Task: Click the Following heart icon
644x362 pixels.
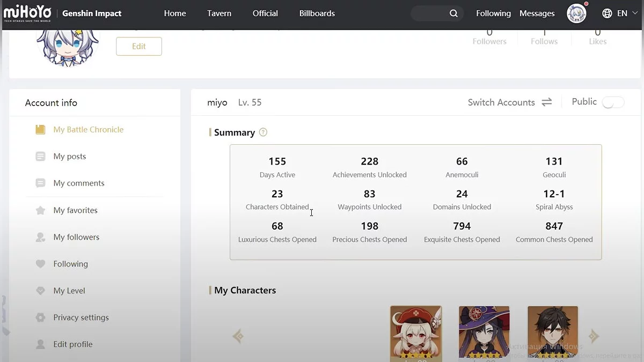Action: (40, 264)
